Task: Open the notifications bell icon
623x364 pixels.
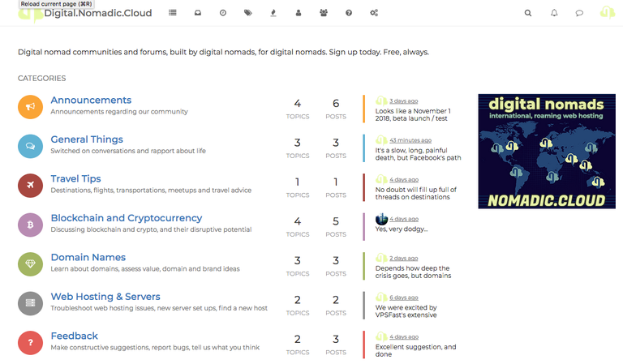Action: tap(554, 13)
